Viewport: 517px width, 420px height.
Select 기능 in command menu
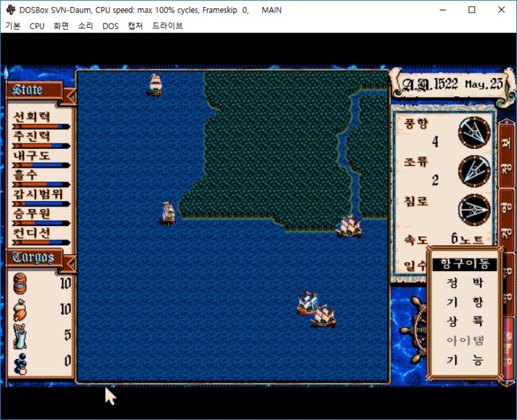pos(465,360)
